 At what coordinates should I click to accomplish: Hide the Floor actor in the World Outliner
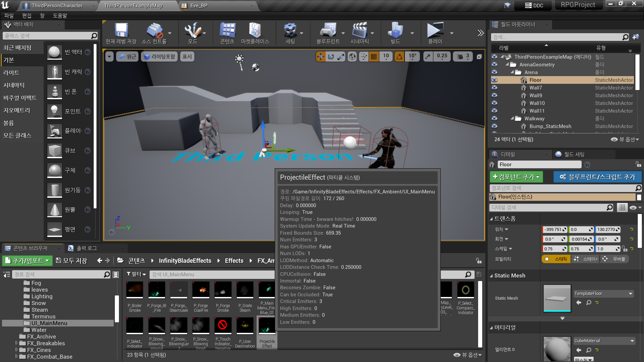(x=494, y=80)
